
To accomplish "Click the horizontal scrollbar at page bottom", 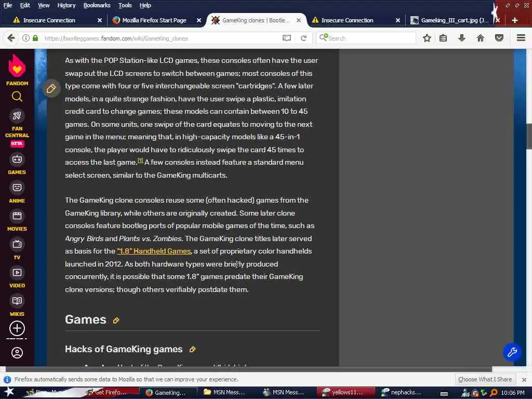I will pos(249,369).
